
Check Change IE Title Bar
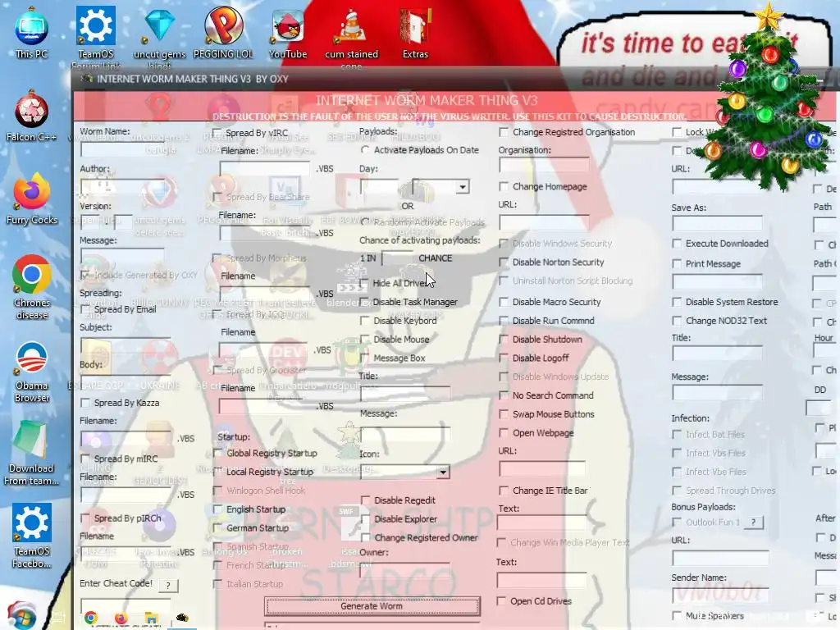503,491
